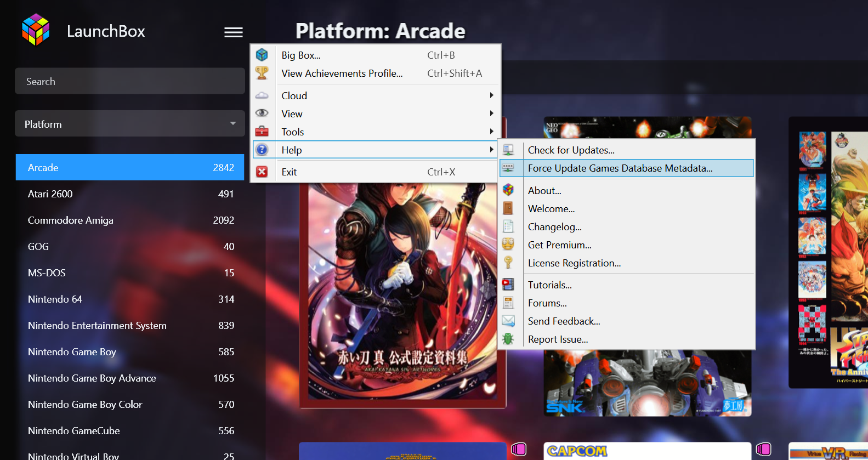868x460 pixels.
Task: Click the Check for Updates computer icon
Action: (x=508, y=150)
